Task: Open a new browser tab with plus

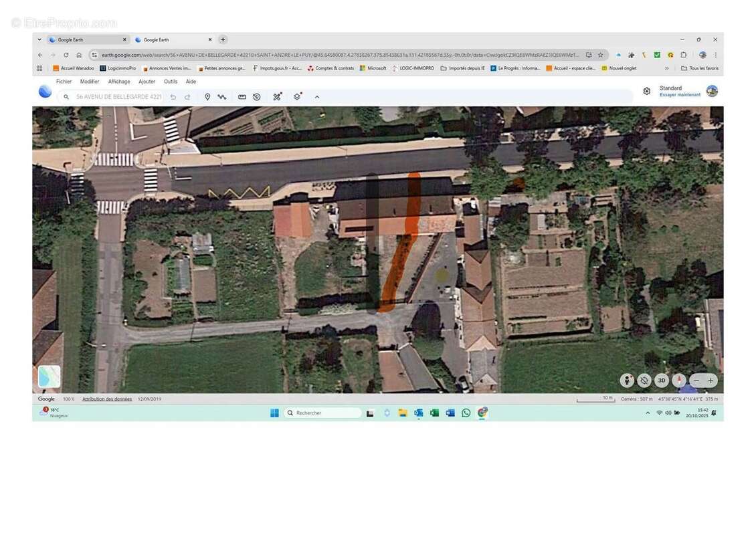Action: 223,39
